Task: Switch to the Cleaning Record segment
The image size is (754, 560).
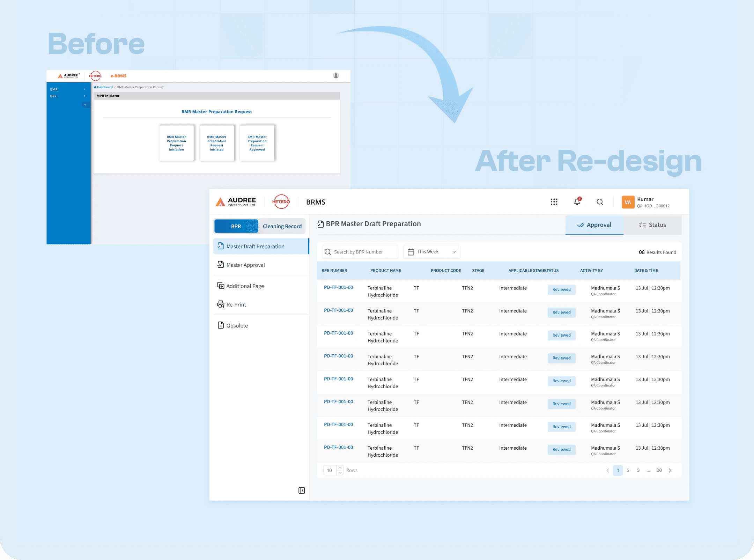Action: [282, 226]
